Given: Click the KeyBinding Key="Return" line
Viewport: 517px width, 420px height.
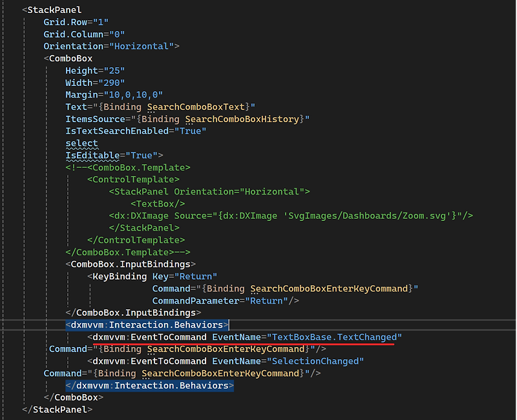Looking at the screenshot, I should (153, 277).
